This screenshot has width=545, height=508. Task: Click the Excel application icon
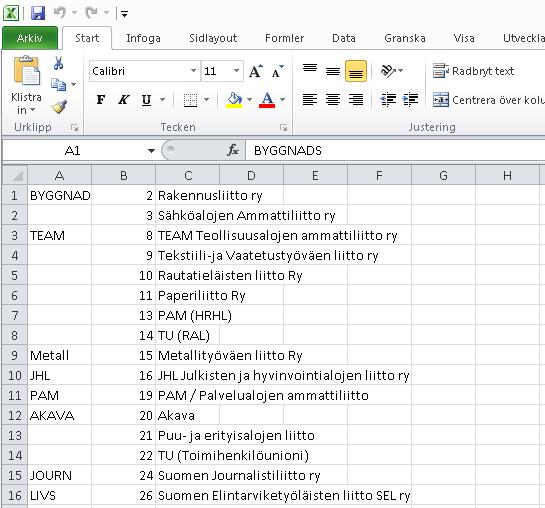pos(11,13)
